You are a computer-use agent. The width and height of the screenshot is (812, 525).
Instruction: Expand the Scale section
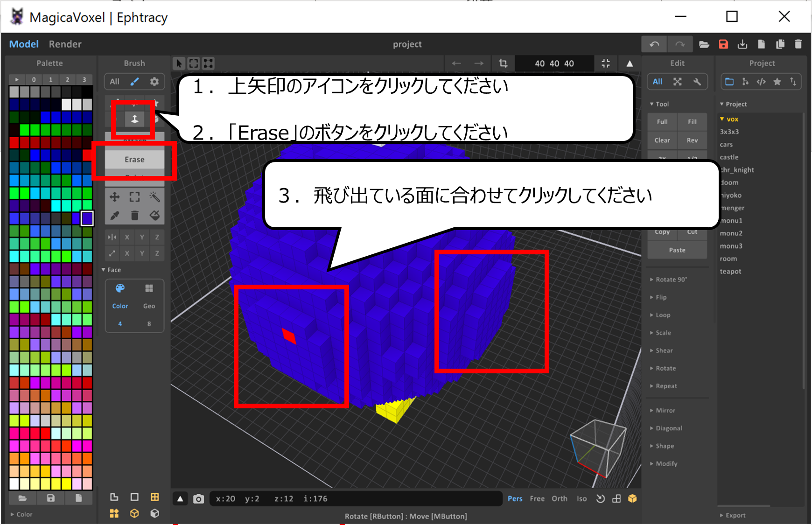point(660,333)
